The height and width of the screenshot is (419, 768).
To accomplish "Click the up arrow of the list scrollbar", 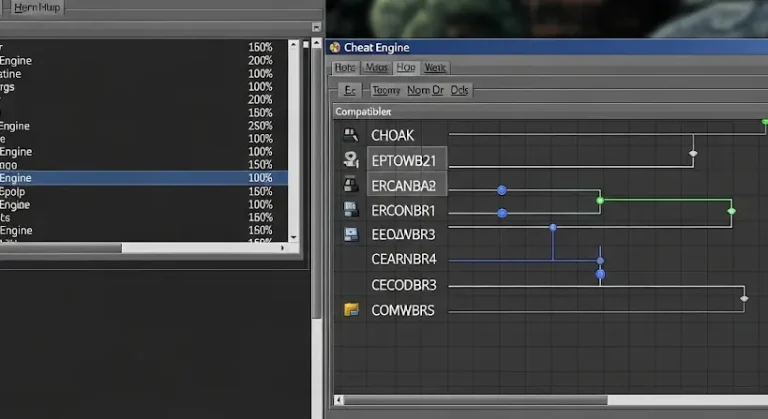I will (x=293, y=44).
